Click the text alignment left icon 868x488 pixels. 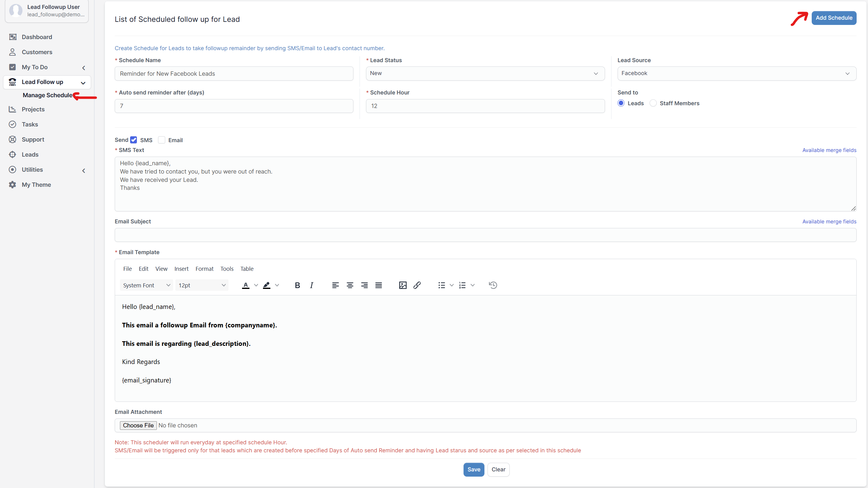[x=335, y=285]
